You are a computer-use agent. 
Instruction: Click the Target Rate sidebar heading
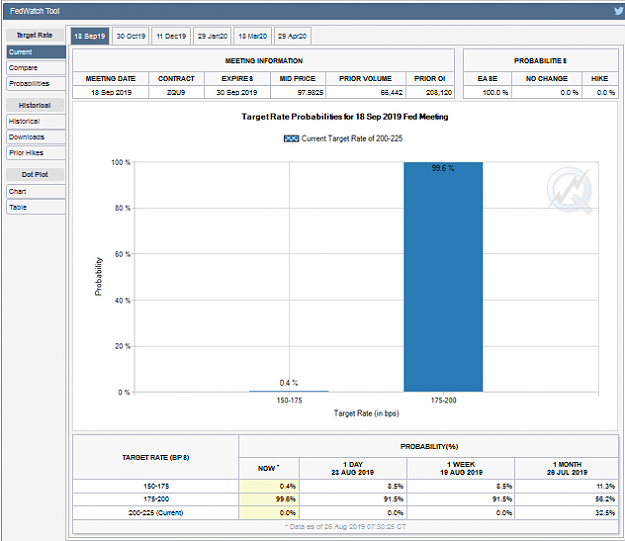point(35,35)
